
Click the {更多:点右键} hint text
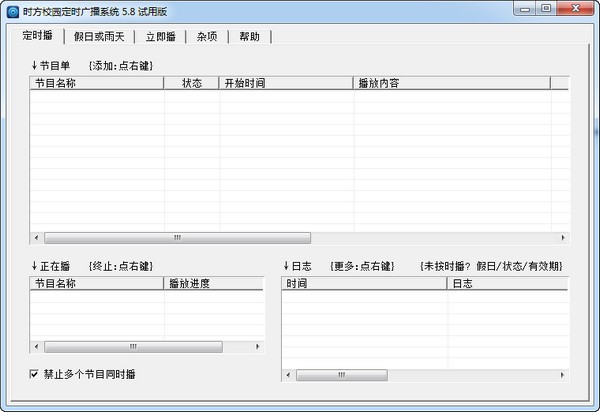click(362, 266)
